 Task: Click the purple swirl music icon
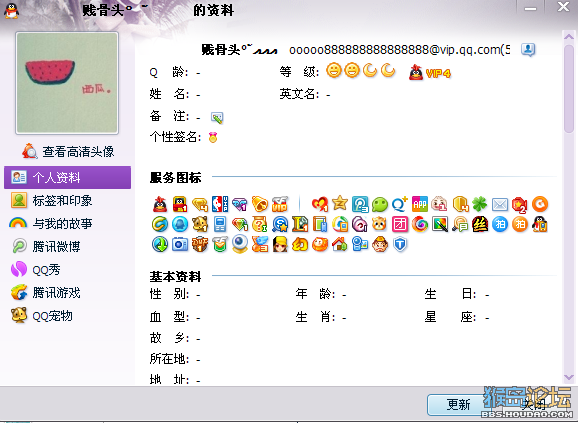tap(360, 224)
